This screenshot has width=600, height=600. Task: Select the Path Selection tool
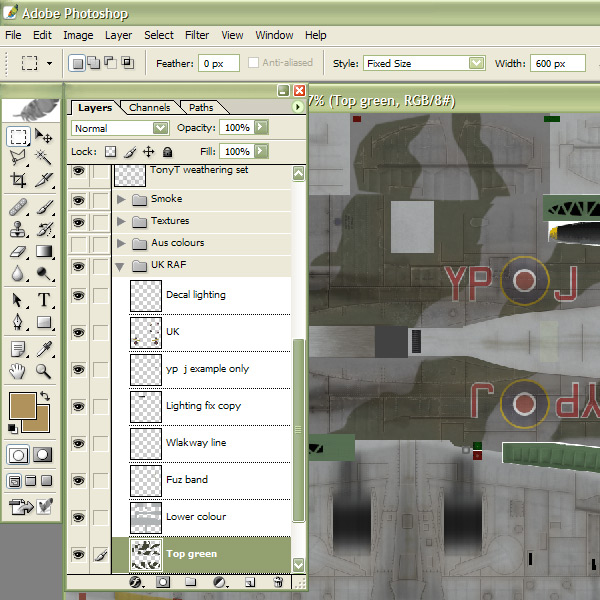tap(18, 300)
